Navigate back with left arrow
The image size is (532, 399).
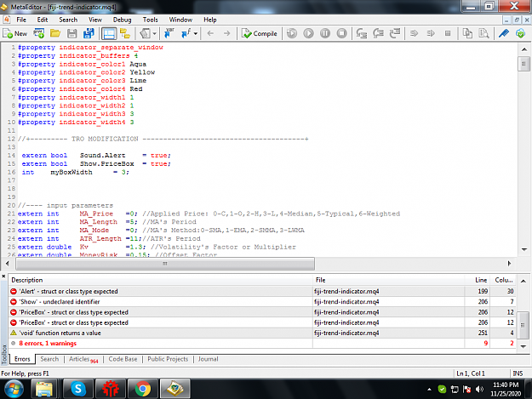tap(210, 33)
